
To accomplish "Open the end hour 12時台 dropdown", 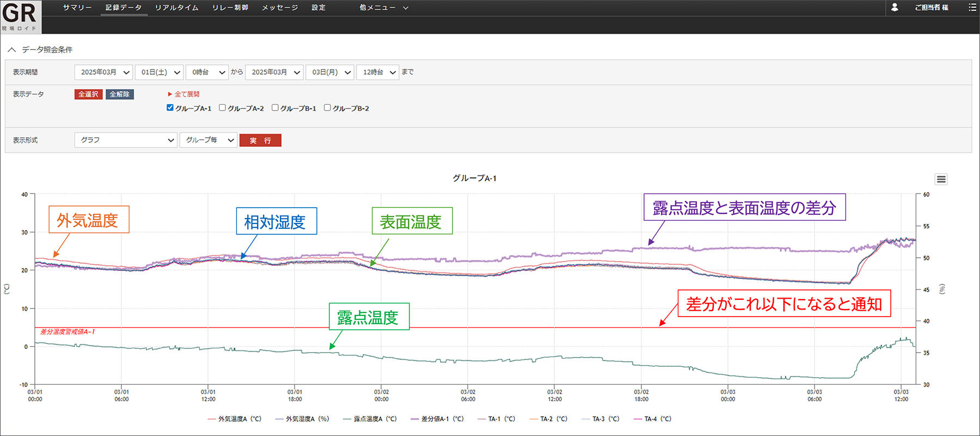I will (x=378, y=72).
